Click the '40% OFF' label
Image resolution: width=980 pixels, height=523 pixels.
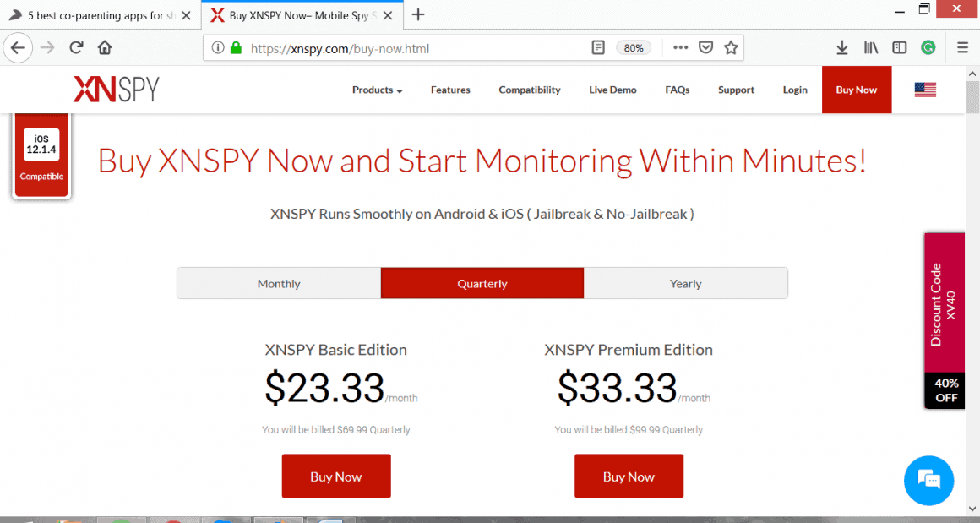945,390
